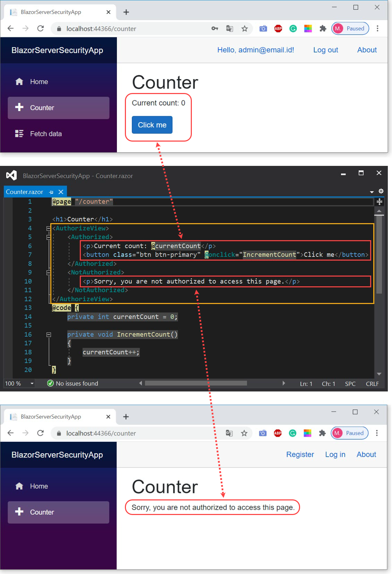Open translate icon in top browser address bar
The width and height of the screenshot is (392, 574).
coord(230,28)
